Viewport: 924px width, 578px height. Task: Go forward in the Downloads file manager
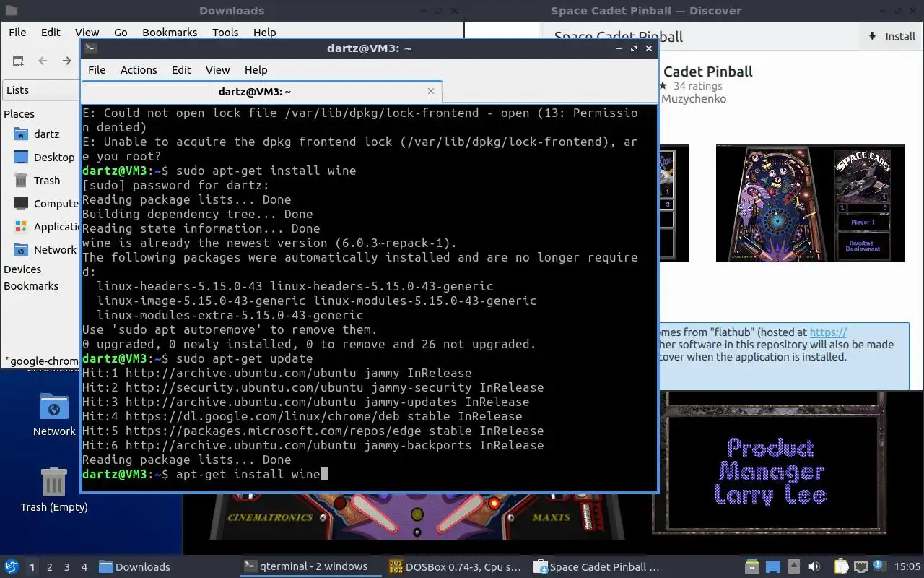click(66, 61)
